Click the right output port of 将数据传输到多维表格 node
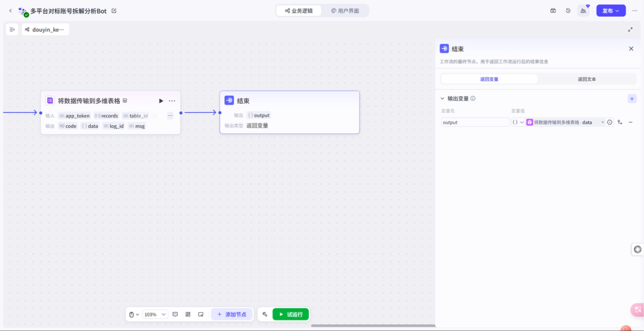The width and height of the screenshot is (644, 331). [x=181, y=113]
